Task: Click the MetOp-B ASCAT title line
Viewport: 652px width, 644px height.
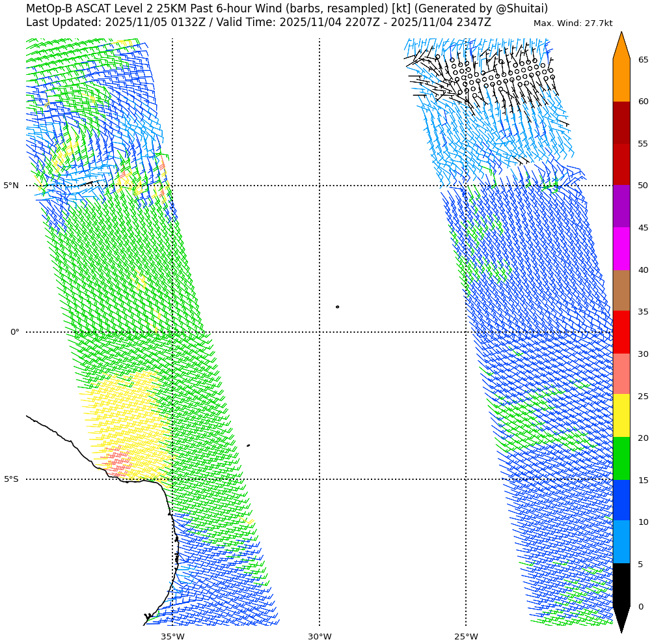Action: (x=286, y=8)
